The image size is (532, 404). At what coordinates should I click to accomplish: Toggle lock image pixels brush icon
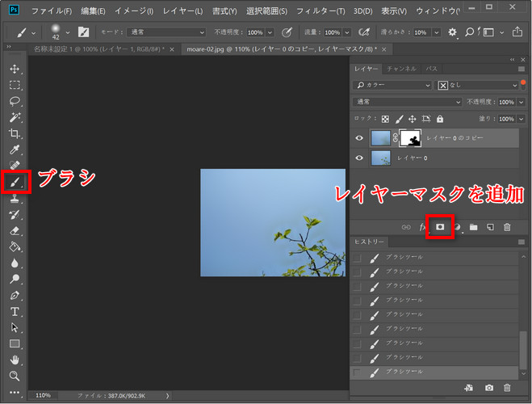pyautogui.click(x=399, y=119)
